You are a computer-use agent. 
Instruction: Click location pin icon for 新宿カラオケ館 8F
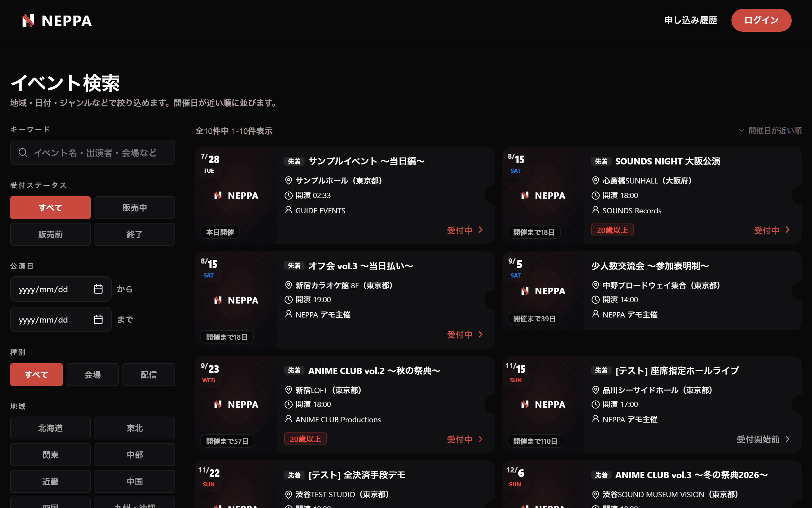pyautogui.click(x=288, y=285)
